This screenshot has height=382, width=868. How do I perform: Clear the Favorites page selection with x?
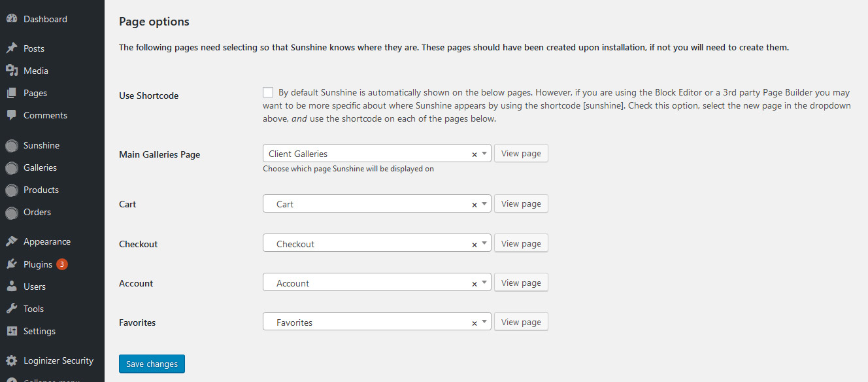(x=475, y=323)
